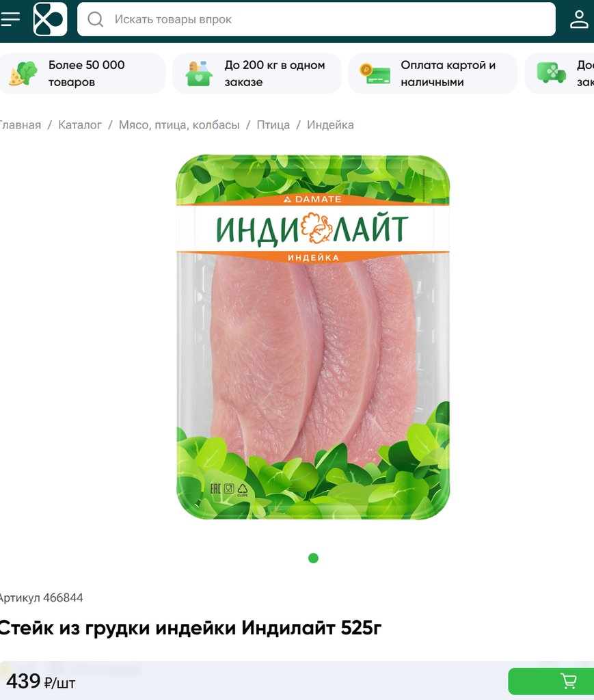This screenshot has height=700, width=594.
Task: Open the Индилайт product photo
Action: pos(313,337)
